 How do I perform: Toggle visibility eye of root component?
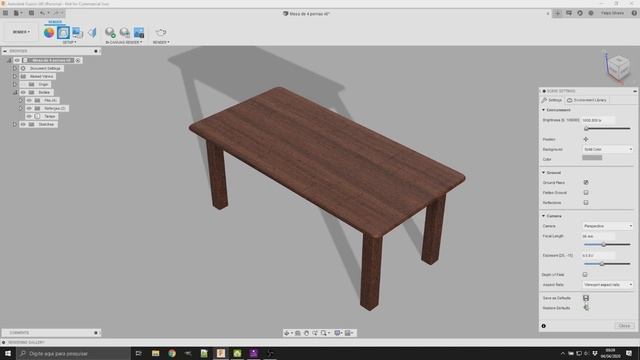17,60
